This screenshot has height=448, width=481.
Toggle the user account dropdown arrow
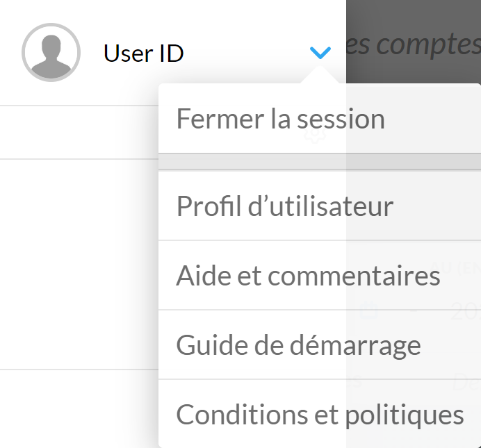coord(320,53)
